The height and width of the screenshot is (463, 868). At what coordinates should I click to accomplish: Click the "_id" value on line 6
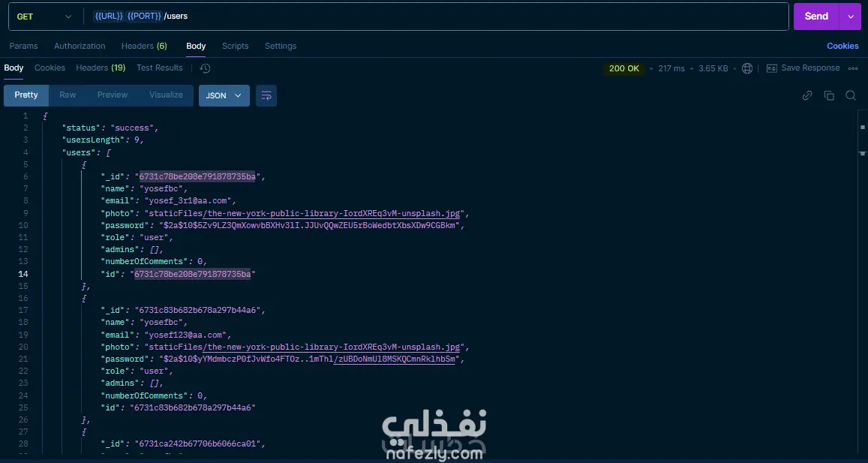pos(197,176)
